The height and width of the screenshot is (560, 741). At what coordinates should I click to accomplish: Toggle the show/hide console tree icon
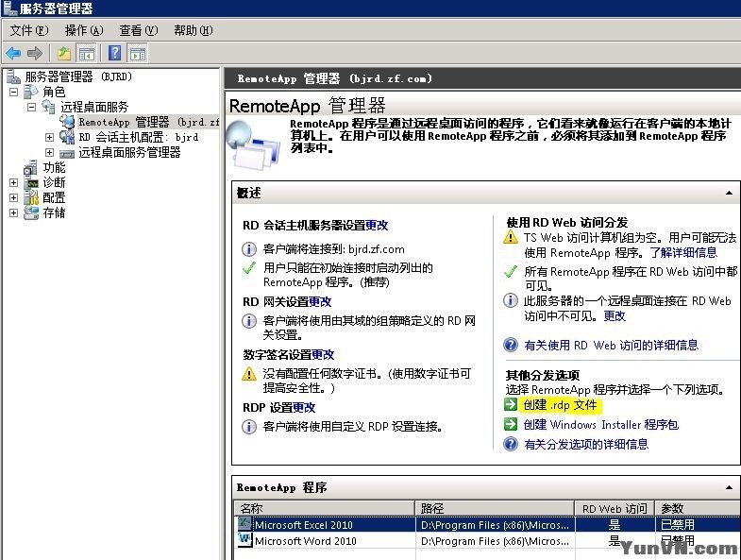pyautogui.click(x=87, y=53)
